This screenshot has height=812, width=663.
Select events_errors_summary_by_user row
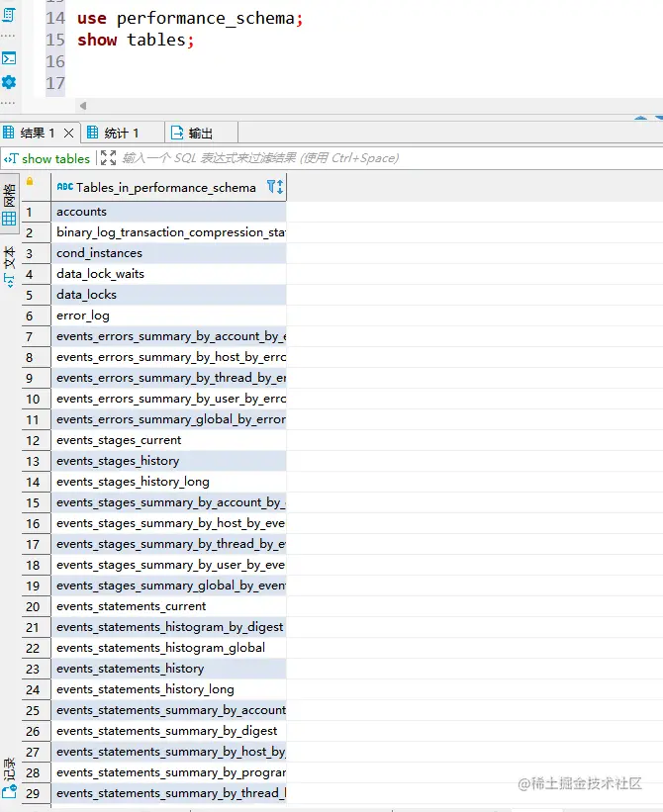click(x=168, y=399)
